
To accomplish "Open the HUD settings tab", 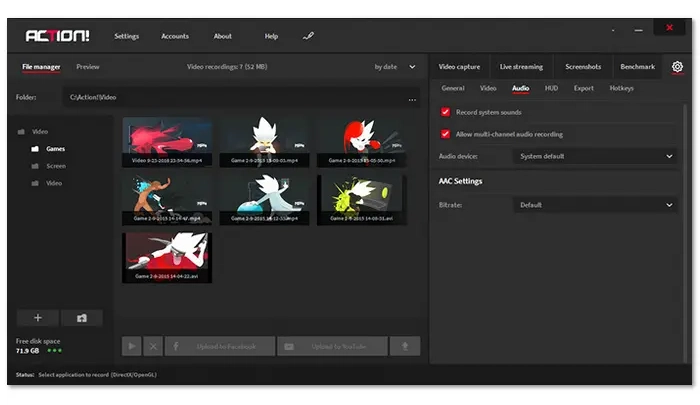I will click(551, 88).
